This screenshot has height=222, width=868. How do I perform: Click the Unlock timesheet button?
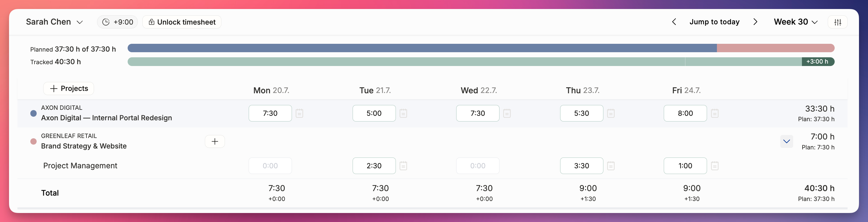point(182,22)
